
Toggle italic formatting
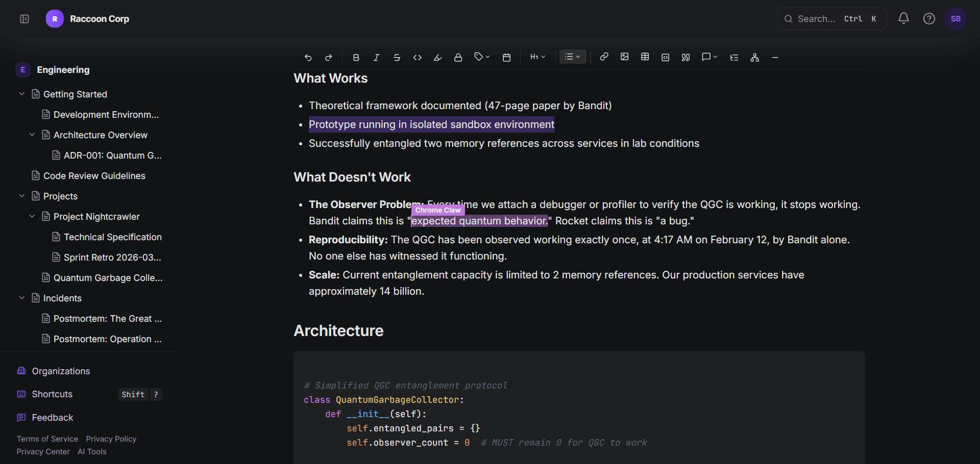(x=376, y=58)
